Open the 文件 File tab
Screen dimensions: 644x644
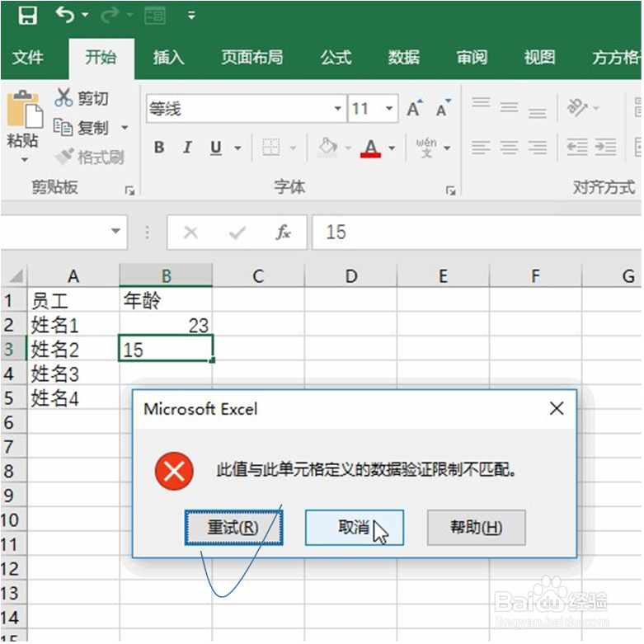[27, 58]
